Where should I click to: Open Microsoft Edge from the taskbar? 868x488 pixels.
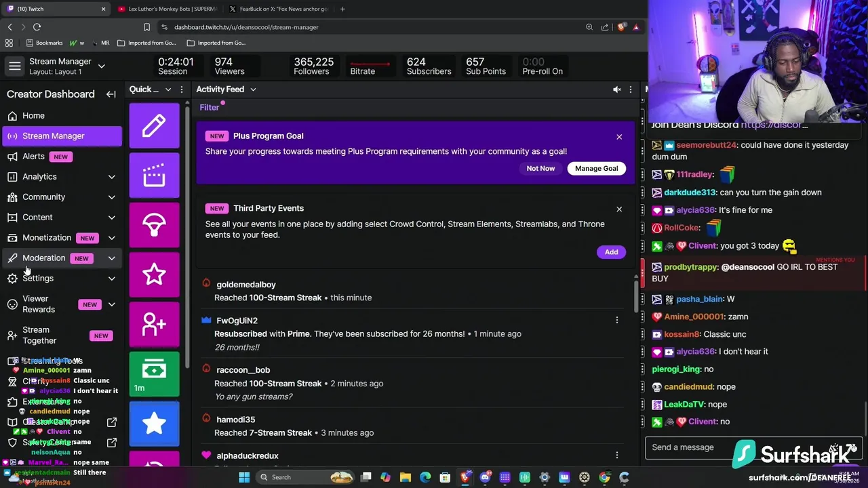[425, 477]
